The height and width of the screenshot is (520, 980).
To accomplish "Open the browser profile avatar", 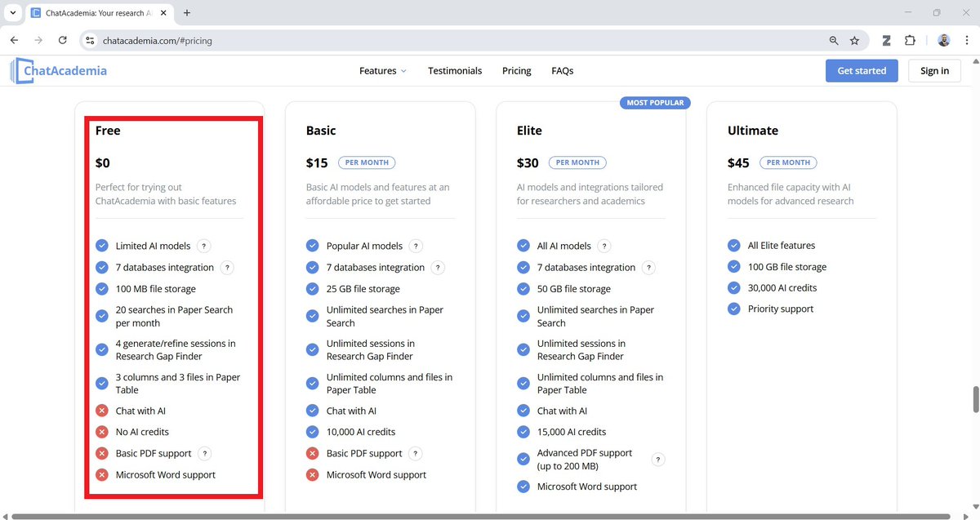I will (944, 39).
